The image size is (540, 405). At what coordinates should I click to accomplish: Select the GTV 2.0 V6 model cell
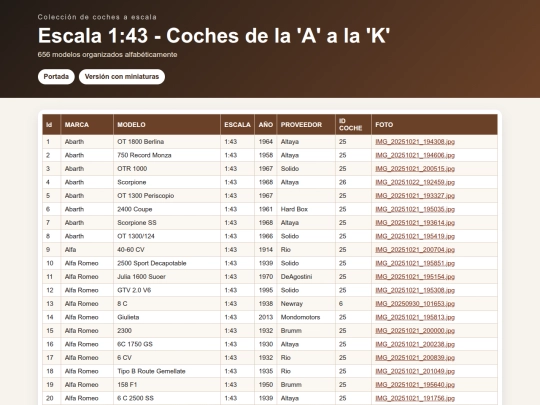(167, 290)
